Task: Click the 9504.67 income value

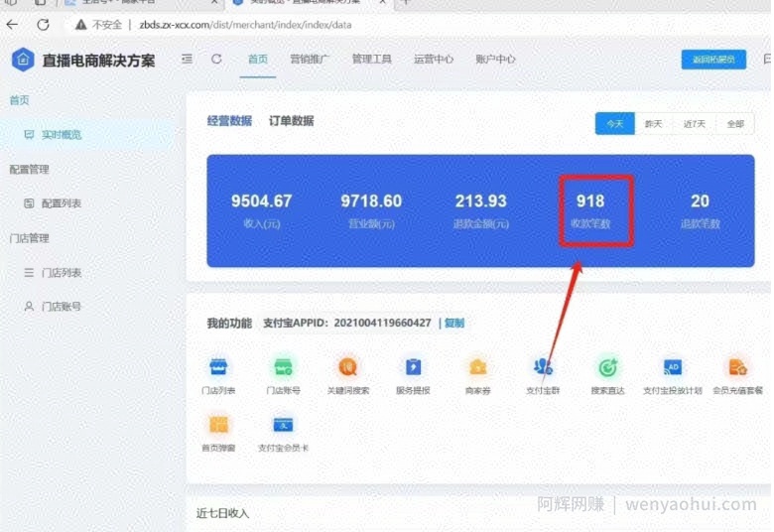Action: (x=262, y=201)
